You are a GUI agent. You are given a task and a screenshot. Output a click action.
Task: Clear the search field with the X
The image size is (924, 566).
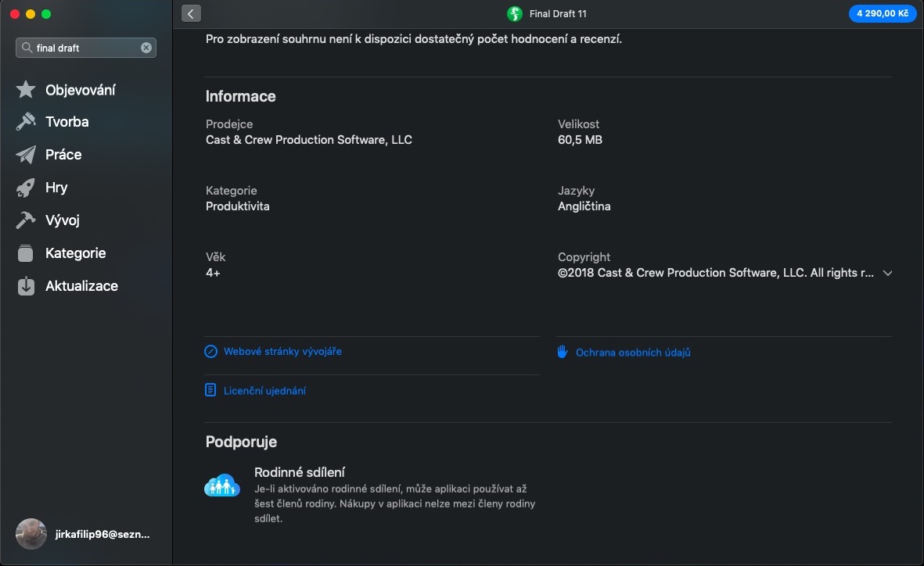146,47
